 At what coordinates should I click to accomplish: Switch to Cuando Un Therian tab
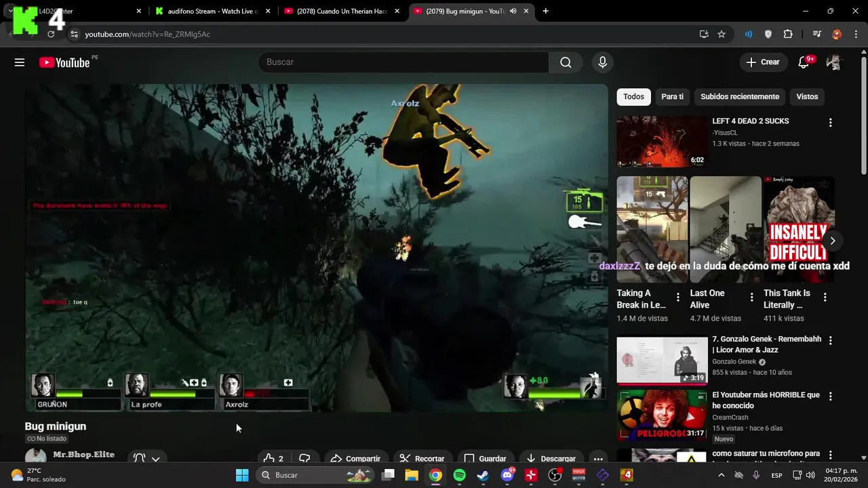(342, 11)
